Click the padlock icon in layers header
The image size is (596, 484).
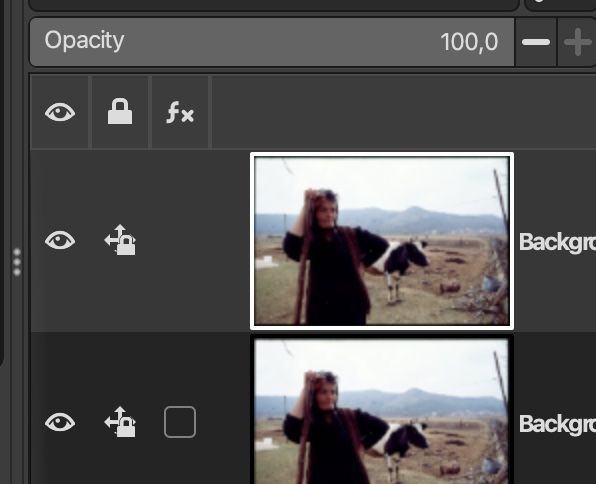[x=120, y=111]
